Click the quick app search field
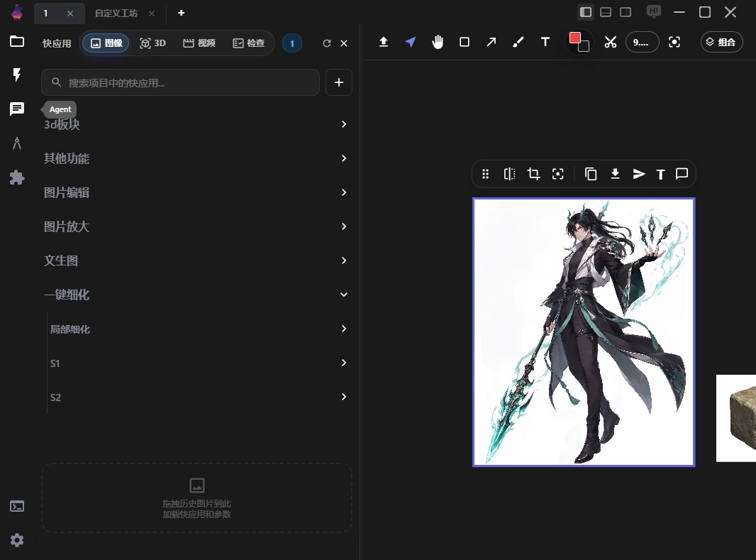The width and height of the screenshot is (756, 560). pyautogui.click(x=180, y=82)
